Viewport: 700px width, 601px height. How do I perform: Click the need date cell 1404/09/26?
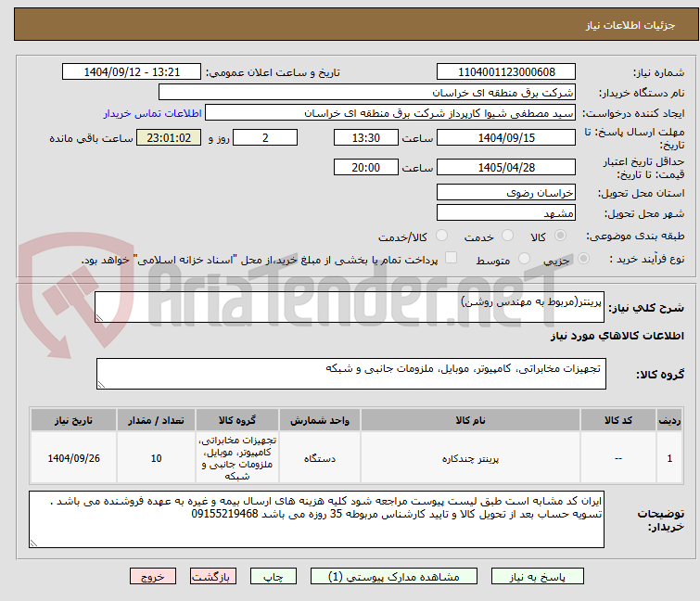73,458
